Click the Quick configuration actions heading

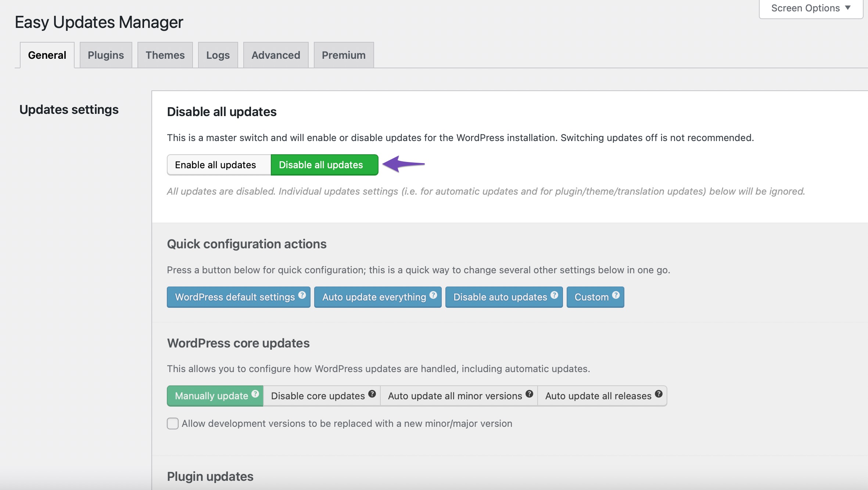247,244
